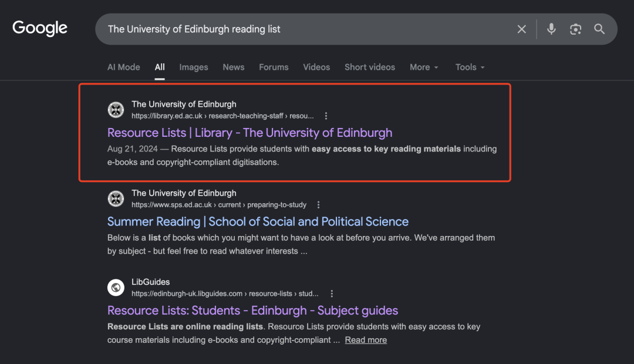This screenshot has height=364, width=634.
Task: Open search by image camera icon
Action: tap(575, 29)
